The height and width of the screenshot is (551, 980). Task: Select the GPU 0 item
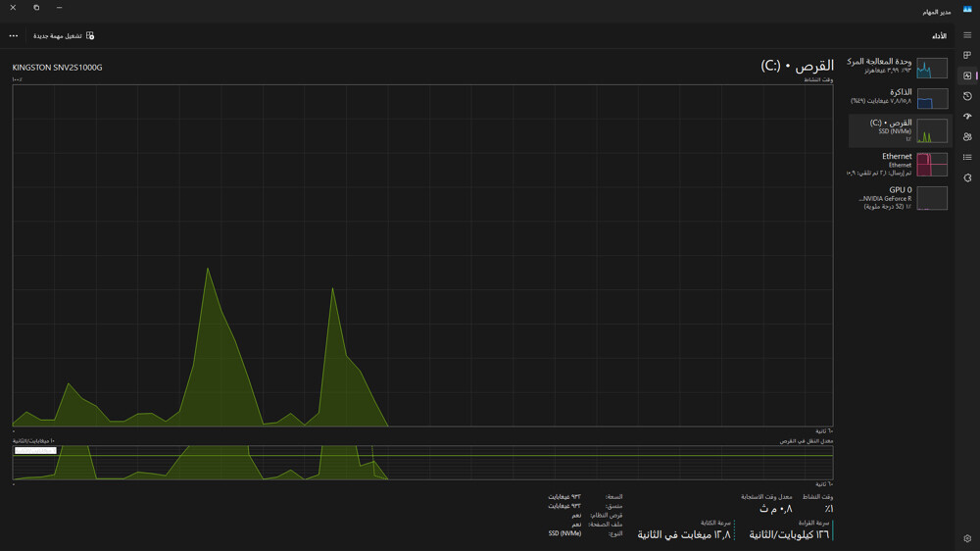coord(900,198)
